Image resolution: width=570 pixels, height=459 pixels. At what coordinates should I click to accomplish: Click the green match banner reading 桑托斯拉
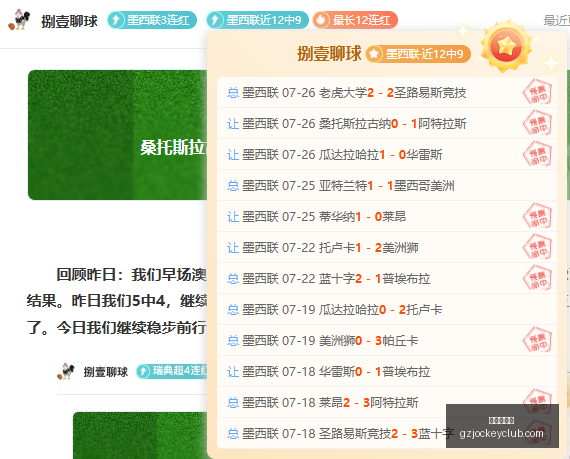(x=118, y=135)
